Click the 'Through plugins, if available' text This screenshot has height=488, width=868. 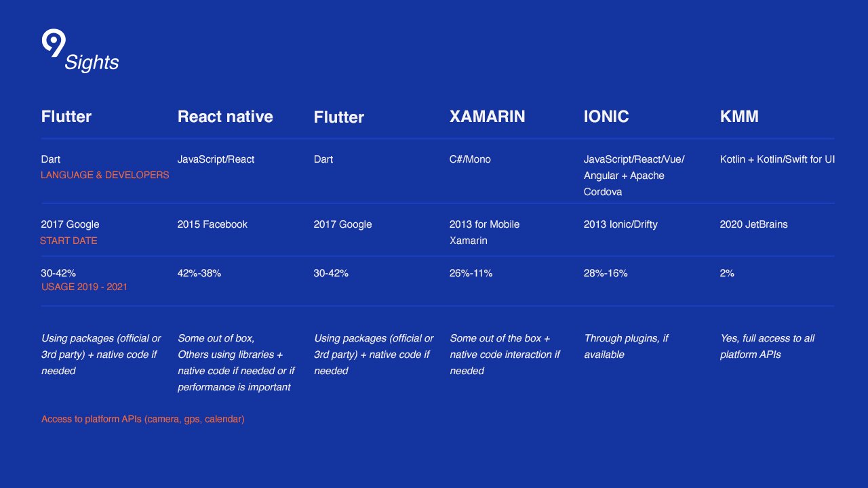coord(626,346)
